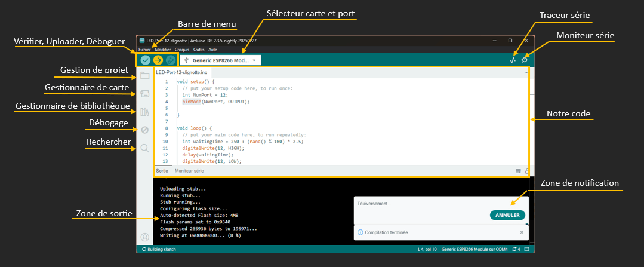Click the Upload arrow button
The height and width of the screenshot is (267, 644).
158,60
